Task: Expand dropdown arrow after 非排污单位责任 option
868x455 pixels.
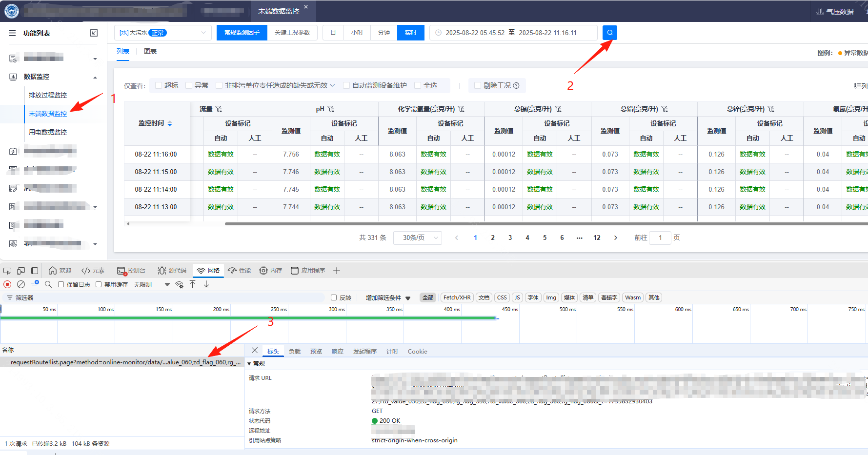Action: 332,85
